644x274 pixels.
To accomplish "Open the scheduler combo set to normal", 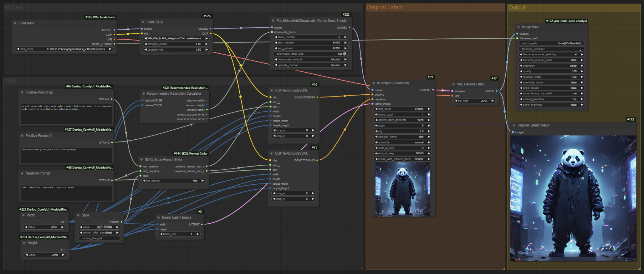I will click(402, 142).
